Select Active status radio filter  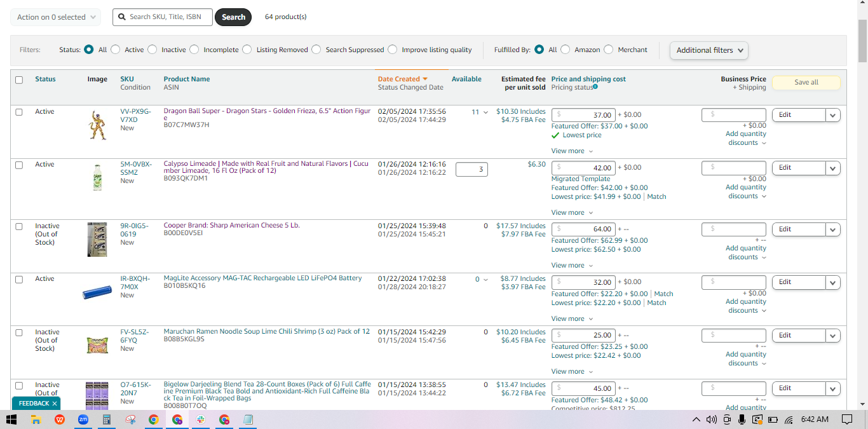pyautogui.click(x=116, y=50)
